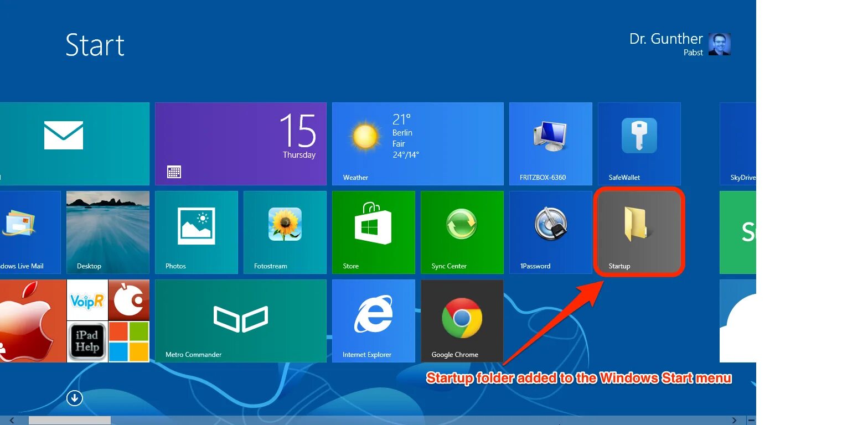This screenshot has width=868, height=425.
Task: Click the horizontal scrollbar left arrow
Action: [12, 421]
